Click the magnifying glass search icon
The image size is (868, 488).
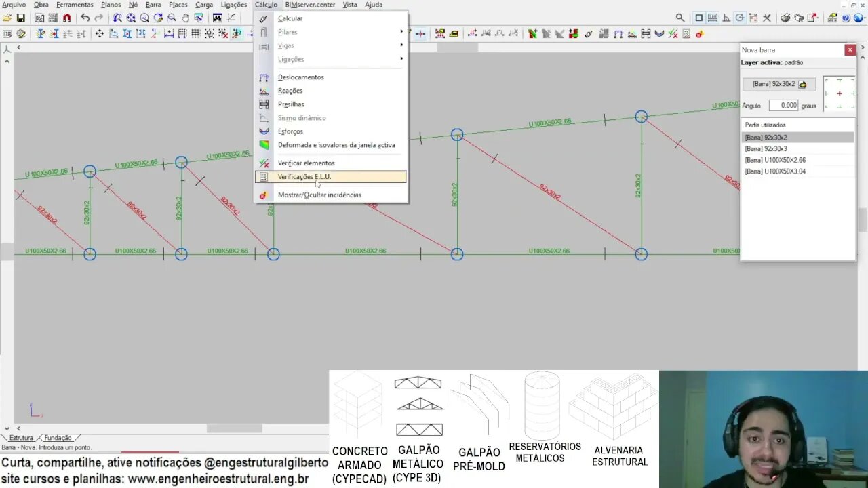coord(680,18)
